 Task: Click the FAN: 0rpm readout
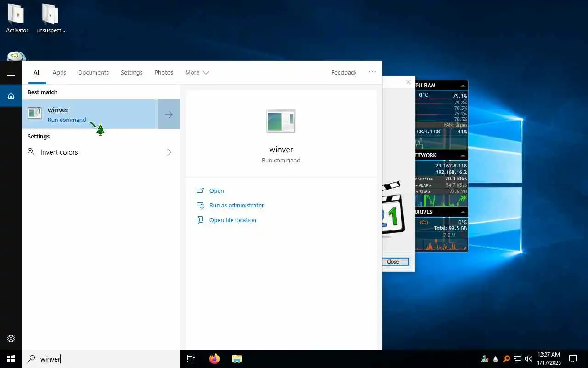(x=455, y=125)
